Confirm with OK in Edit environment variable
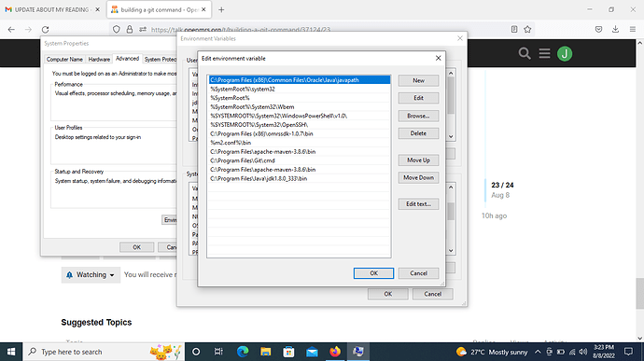 click(373, 273)
